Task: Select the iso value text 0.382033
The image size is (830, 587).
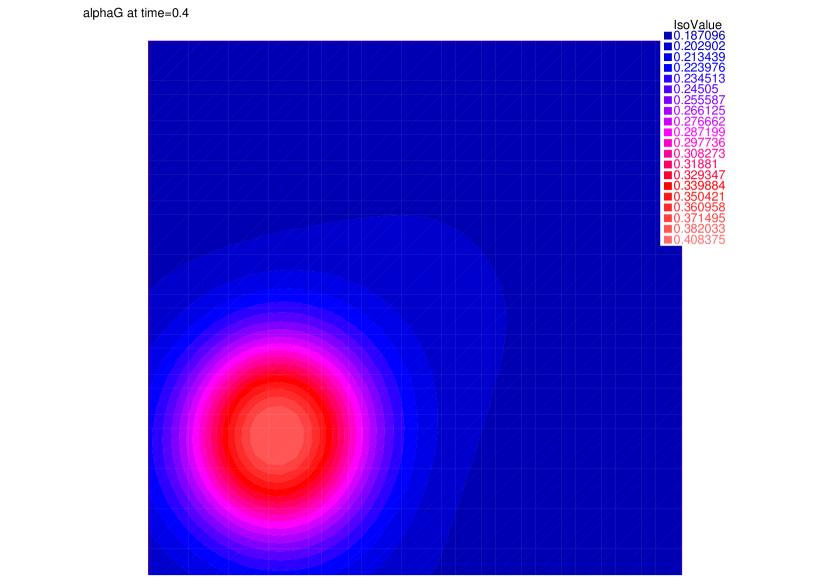Action: [699, 229]
